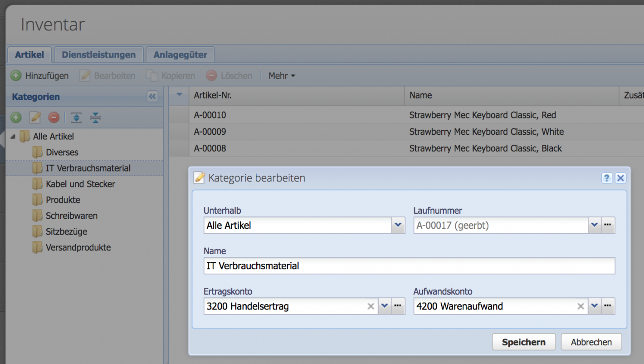Add a new category with the green plus icon
Screen dimensions: 644x364
coord(15,118)
